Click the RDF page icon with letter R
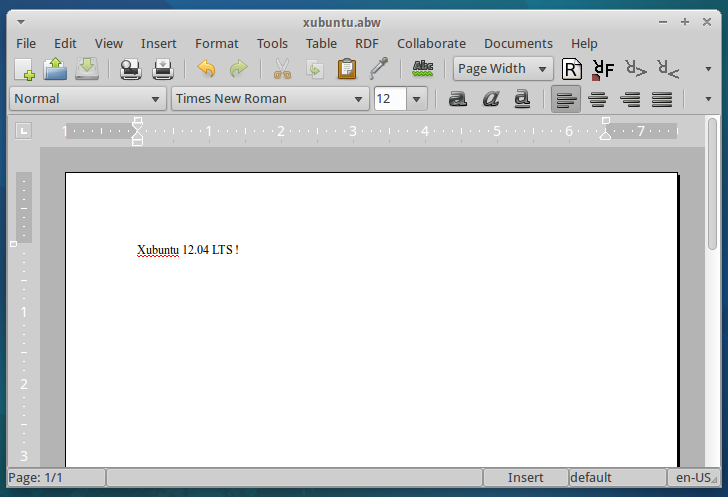The width and height of the screenshot is (728, 497). [x=572, y=69]
